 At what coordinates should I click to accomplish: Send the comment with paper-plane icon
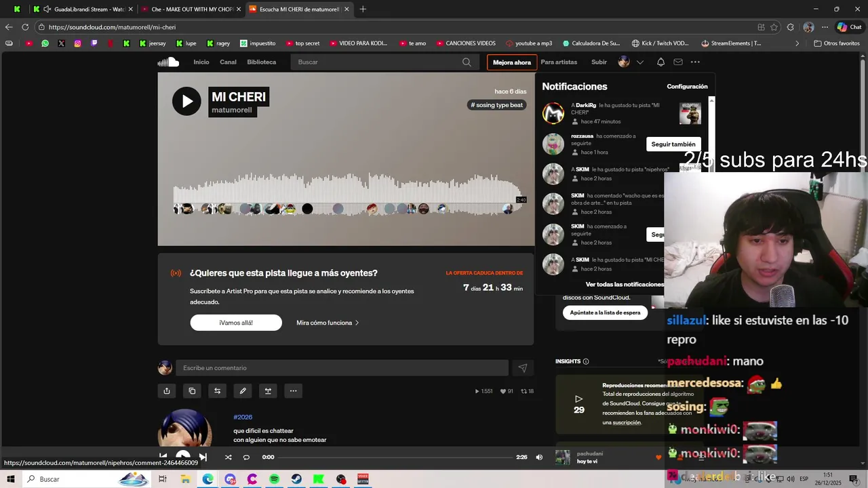pos(523,368)
